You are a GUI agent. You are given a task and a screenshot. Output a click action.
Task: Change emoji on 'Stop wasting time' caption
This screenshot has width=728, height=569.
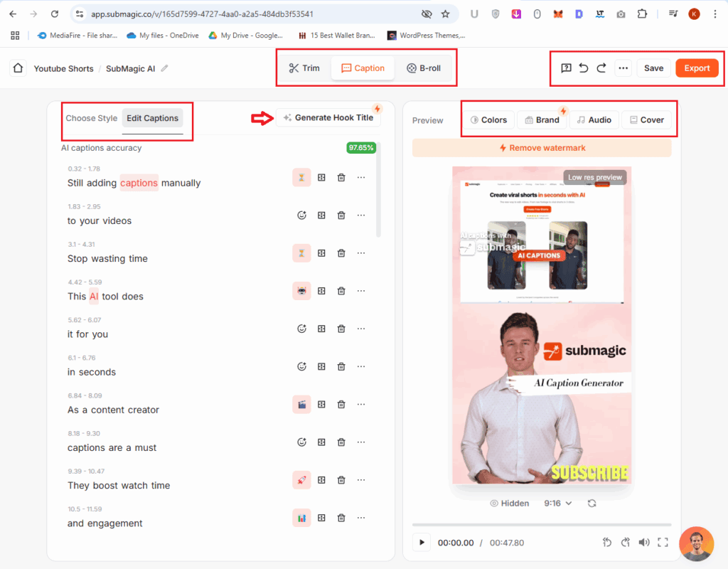(301, 253)
